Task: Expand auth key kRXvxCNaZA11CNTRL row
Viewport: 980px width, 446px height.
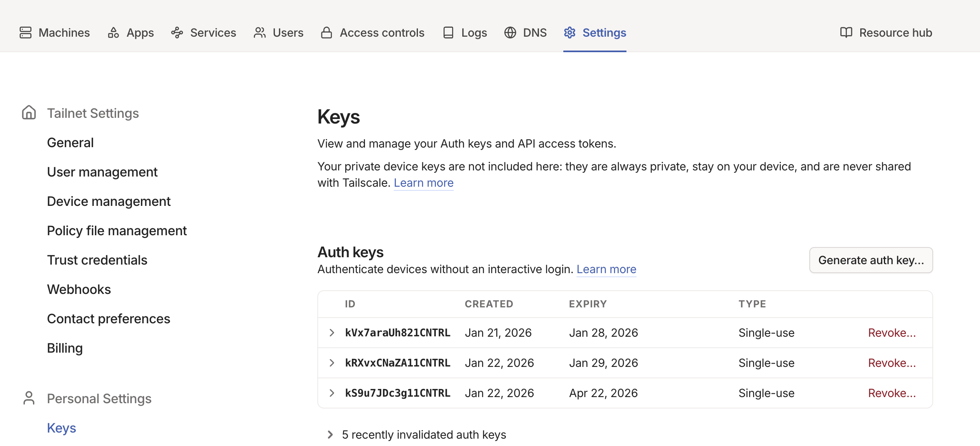Action: click(332, 363)
